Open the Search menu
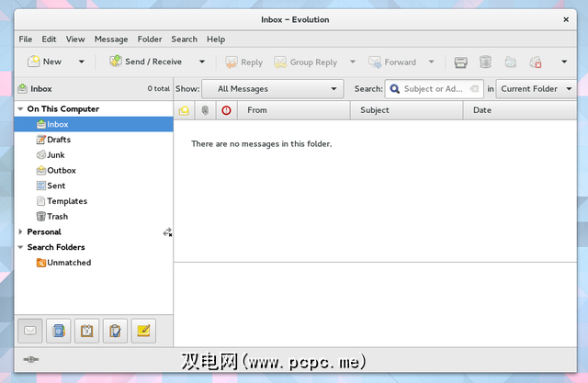Image resolution: width=588 pixels, height=383 pixels. click(184, 39)
